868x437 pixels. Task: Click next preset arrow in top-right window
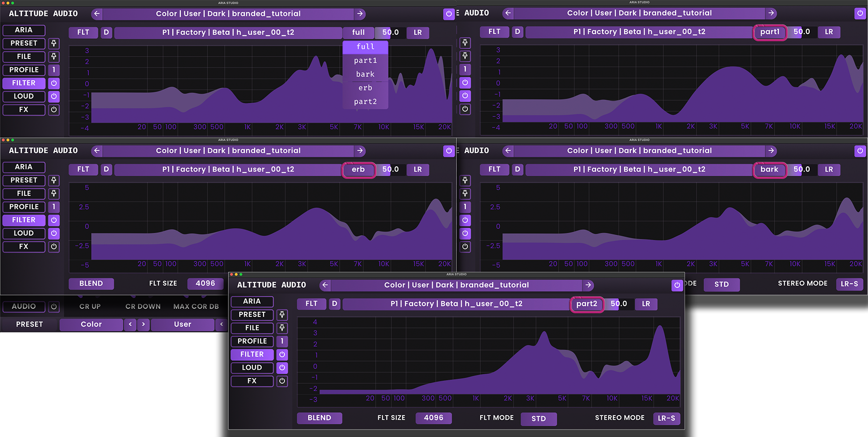[x=771, y=13]
